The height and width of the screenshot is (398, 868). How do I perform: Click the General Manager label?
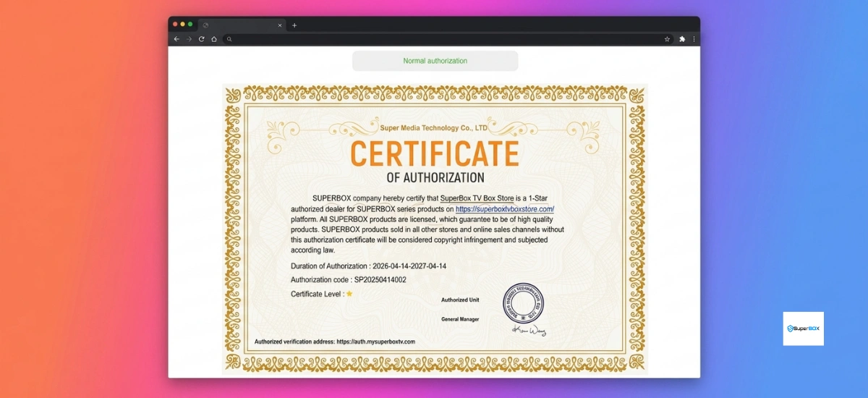460,319
